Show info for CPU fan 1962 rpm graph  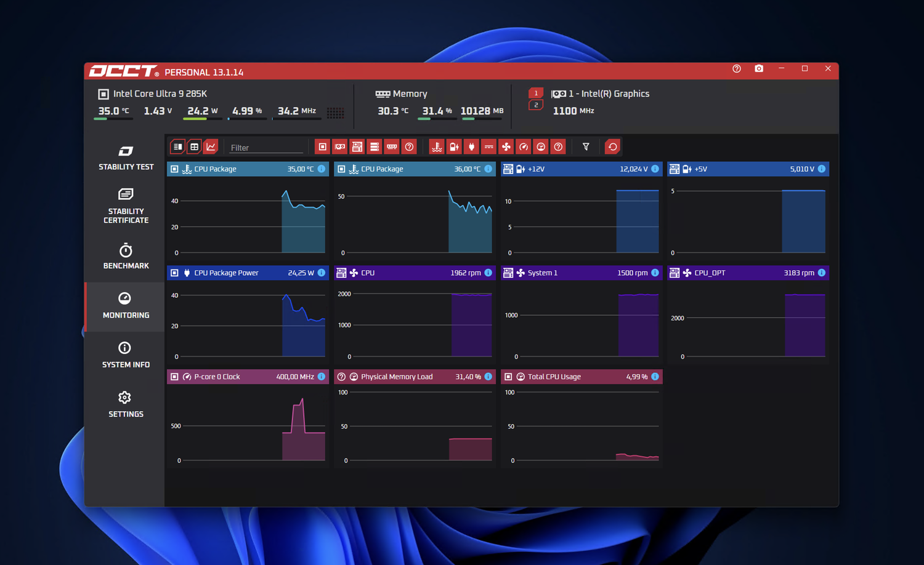(x=488, y=273)
